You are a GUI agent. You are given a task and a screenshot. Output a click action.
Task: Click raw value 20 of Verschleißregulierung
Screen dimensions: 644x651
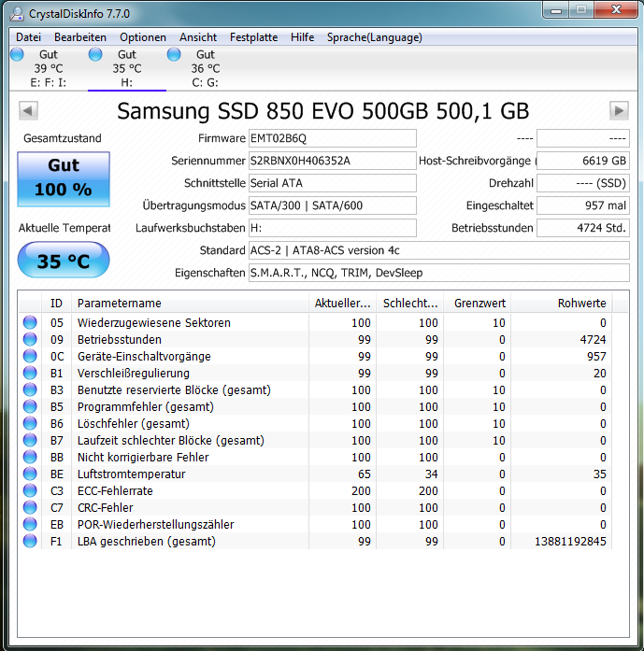click(599, 374)
